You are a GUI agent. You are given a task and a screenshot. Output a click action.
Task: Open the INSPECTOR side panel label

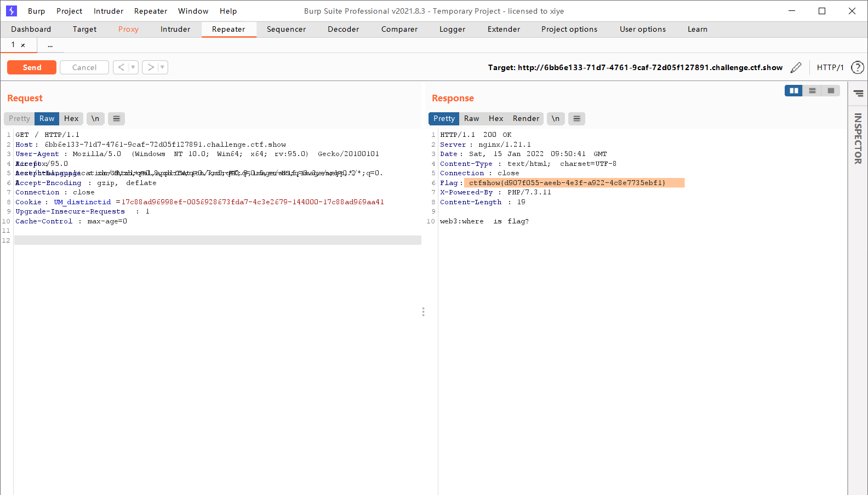[x=858, y=139]
